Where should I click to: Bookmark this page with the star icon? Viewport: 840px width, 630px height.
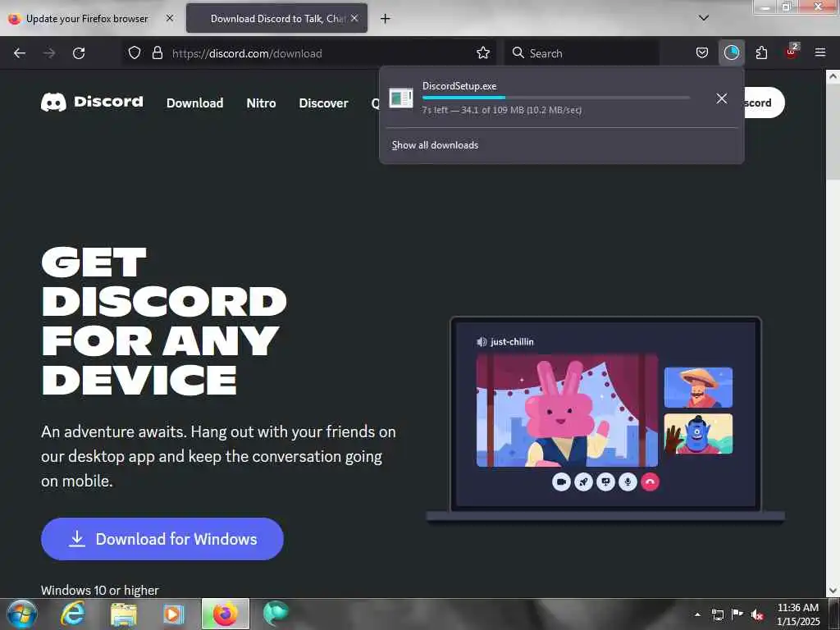tap(483, 53)
